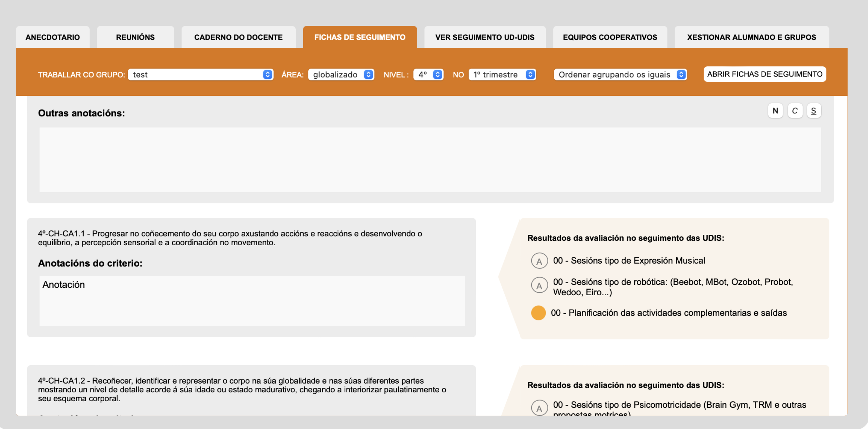Click the A circle for Psicomotricidade sessions
The image size is (868, 429).
(539, 408)
